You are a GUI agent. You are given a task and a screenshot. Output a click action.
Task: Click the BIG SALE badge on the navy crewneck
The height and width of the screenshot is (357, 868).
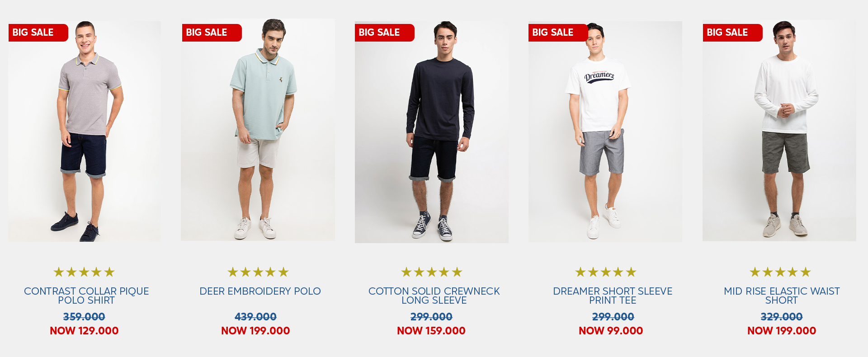[385, 33]
